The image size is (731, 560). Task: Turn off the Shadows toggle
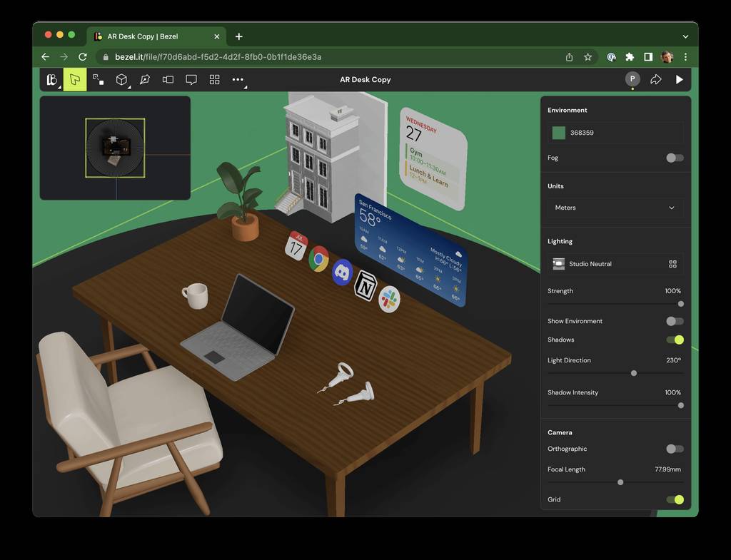click(x=675, y=340)
